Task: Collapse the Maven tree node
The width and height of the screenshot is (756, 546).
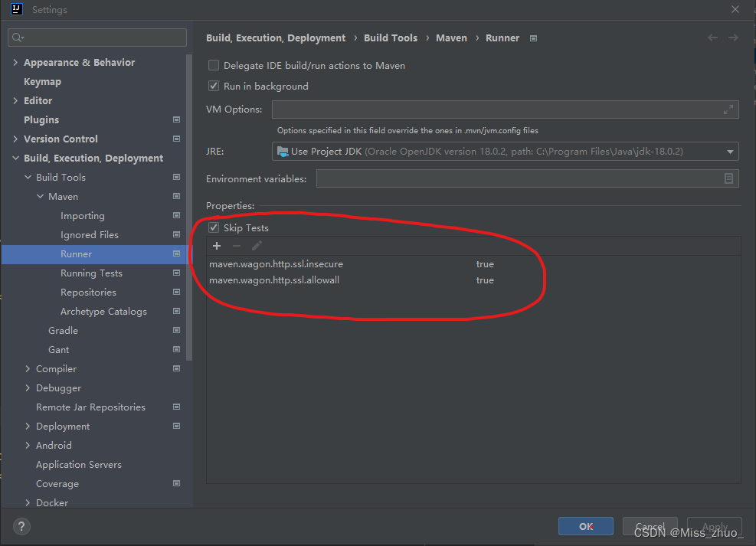Action: coord(40,196)
